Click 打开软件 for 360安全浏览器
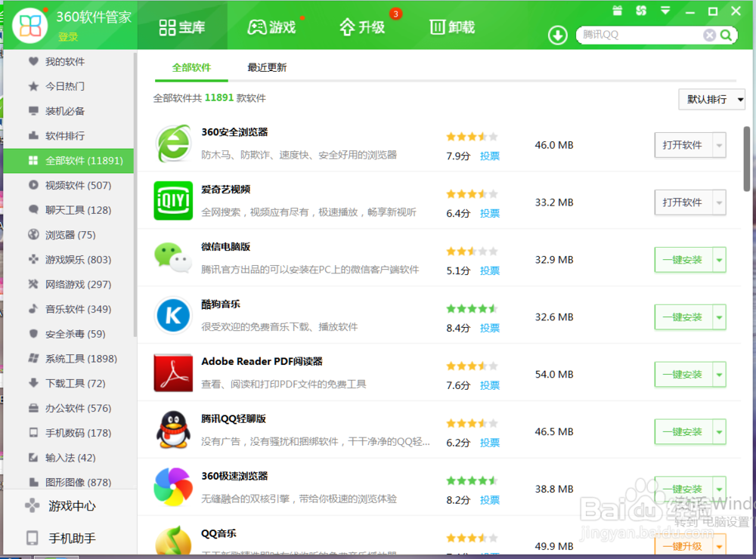Image resolution: width=756 pixels, height=559 pixels. (683, 145)
